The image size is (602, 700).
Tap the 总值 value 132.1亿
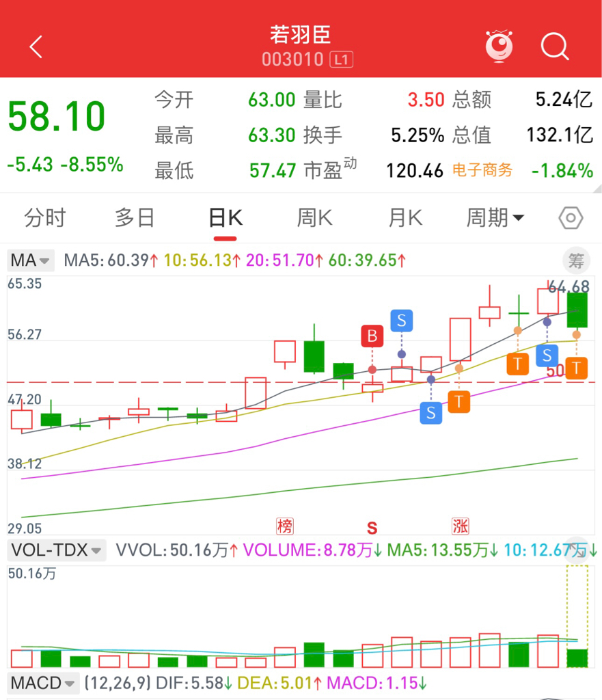[560, 135]
